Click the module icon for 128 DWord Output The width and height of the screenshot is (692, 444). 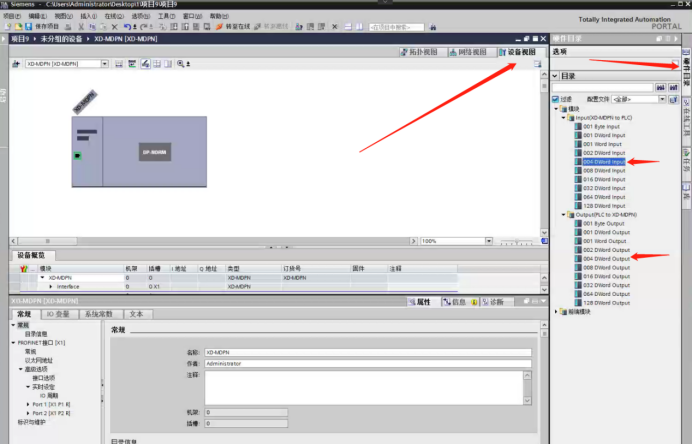pos(578,303)
